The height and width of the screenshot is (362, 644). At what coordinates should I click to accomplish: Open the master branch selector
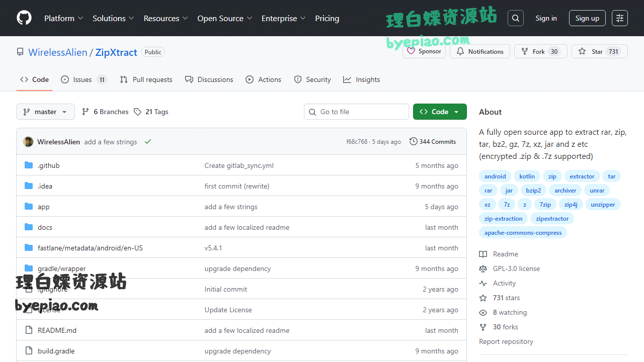pyautogui.click(x=45, y=111)
